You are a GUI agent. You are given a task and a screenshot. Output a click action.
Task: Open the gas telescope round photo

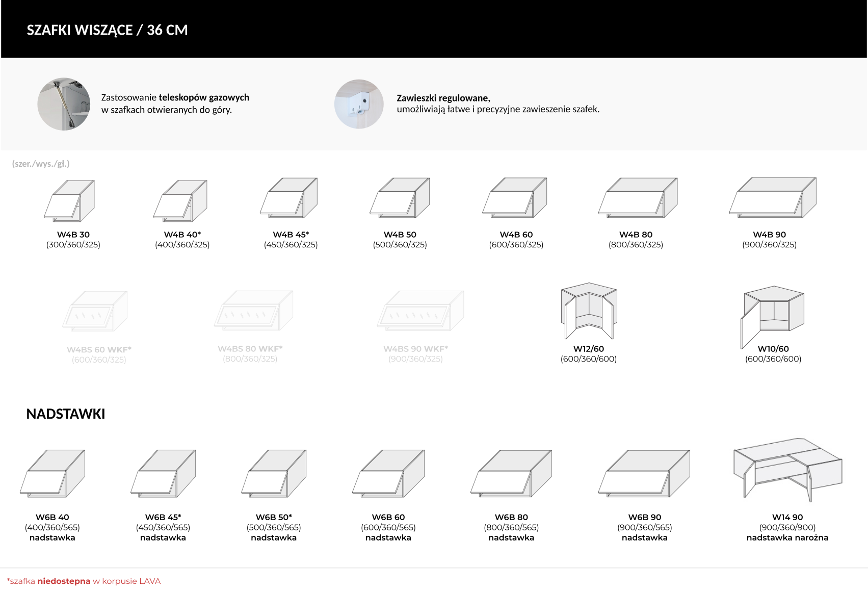[64, 104]
